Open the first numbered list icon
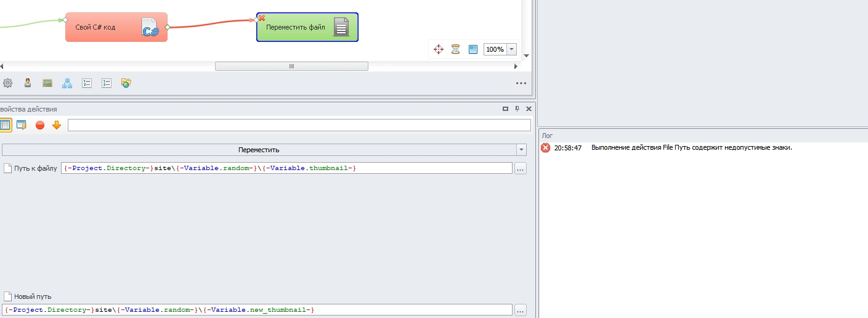 pyautogui.click(x=87, y=83)
